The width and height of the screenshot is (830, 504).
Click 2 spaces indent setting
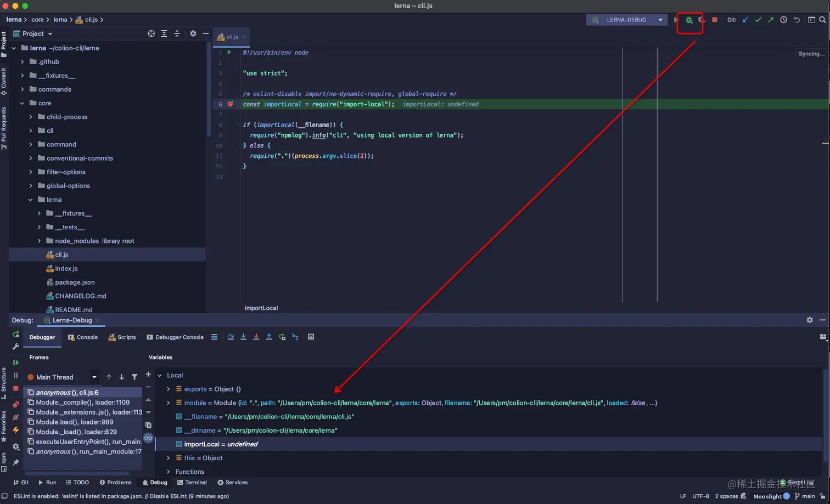(x=726, y=496)
